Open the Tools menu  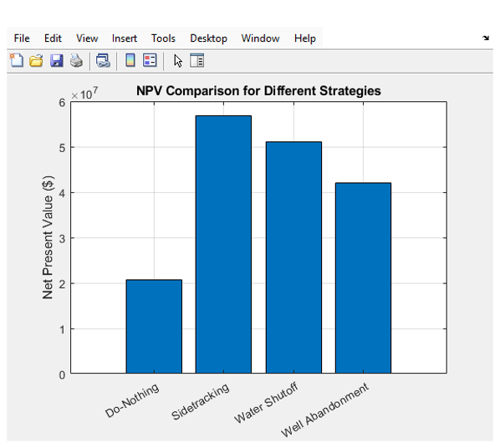(x=163, y=38)
